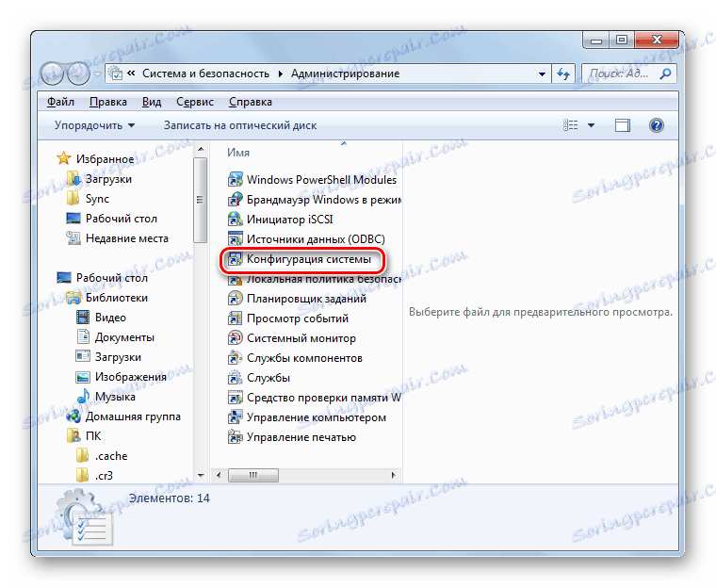Open the Вид menu
716x588 pixels.
(151, 102)
